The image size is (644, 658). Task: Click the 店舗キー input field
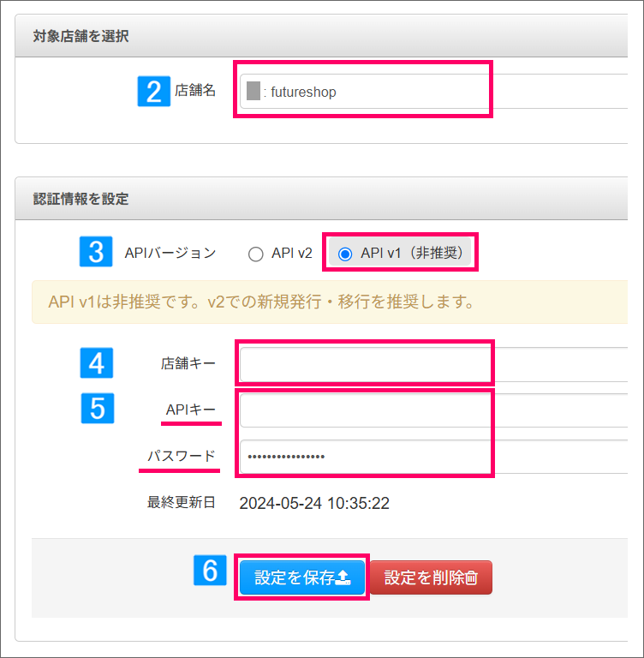[434, 364]
